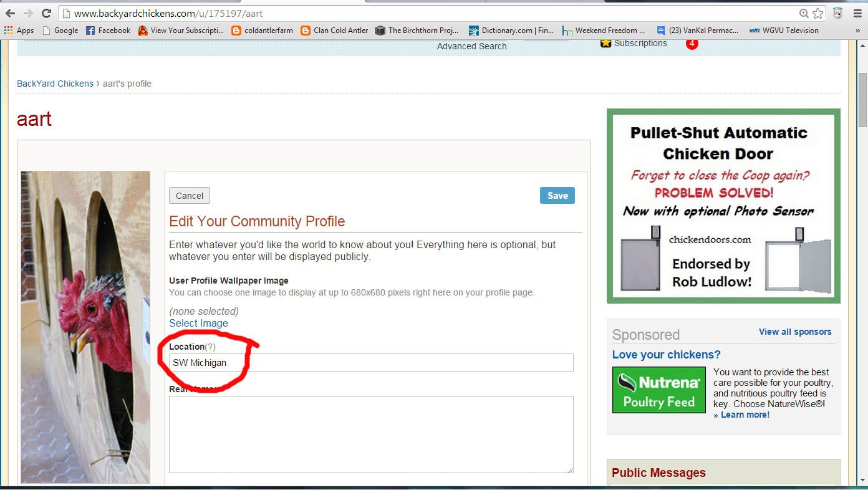The height and width of the screenshot is (490, 868).
Task: Bookmark this page with the star icon
Action: coord(818,13)
